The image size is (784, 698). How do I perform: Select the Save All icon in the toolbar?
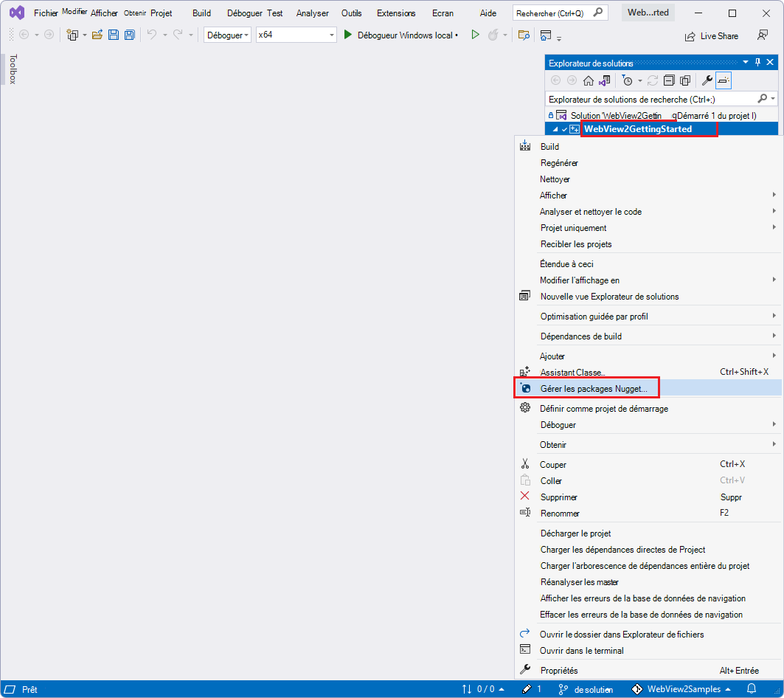129,35
